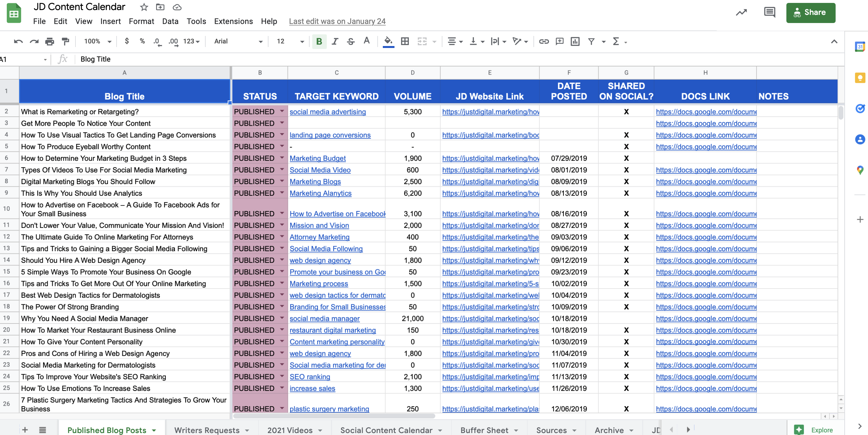Click the Insert link icon
This screenshot has height=435, width=868.
[x=544, y=41]
